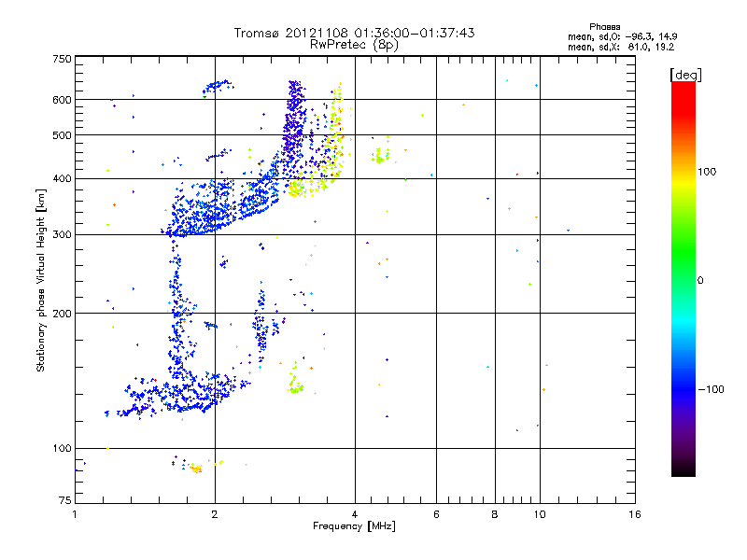Click the 'Stationary phase Virtual Height [km]' axis title
The height and width of the screenshot is (560, 747).
[x=41, y=281]
